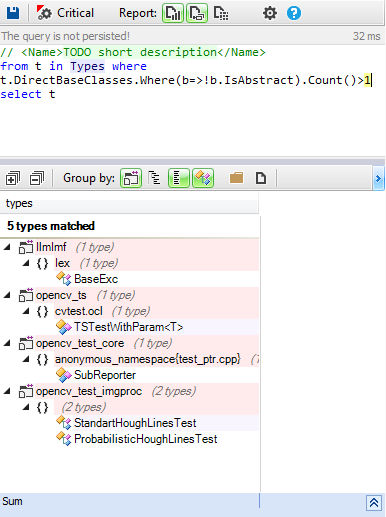This screenshot has width=386, height=517.
Task: Group by namespace hierarchy icon
Action: (x=154, y=178)
